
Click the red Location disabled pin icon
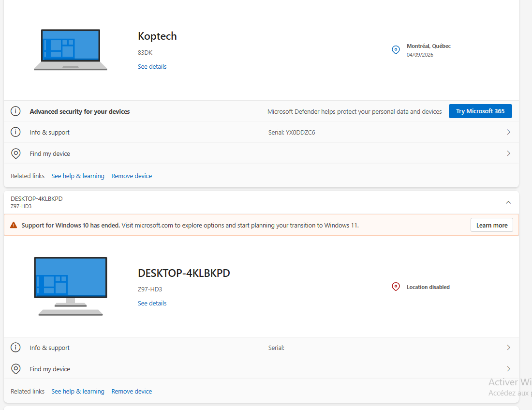(x=396, y=287)
